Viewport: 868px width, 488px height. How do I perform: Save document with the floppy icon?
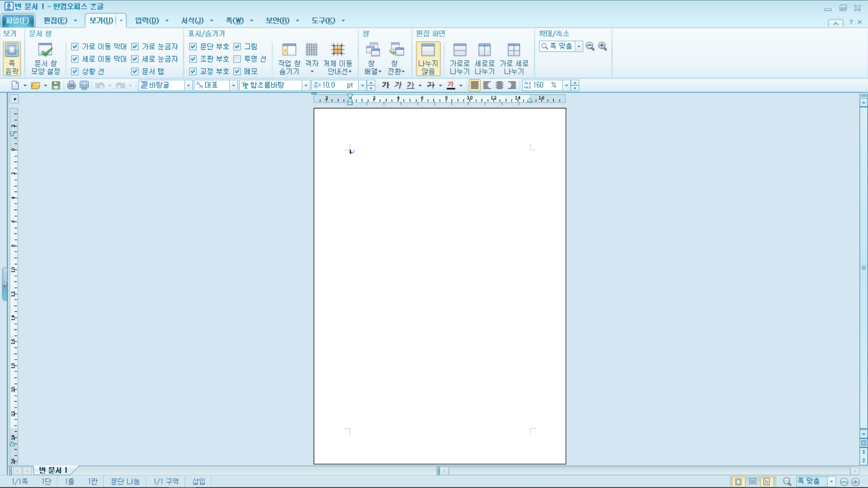pyautogui.click(x=56, y=85)
